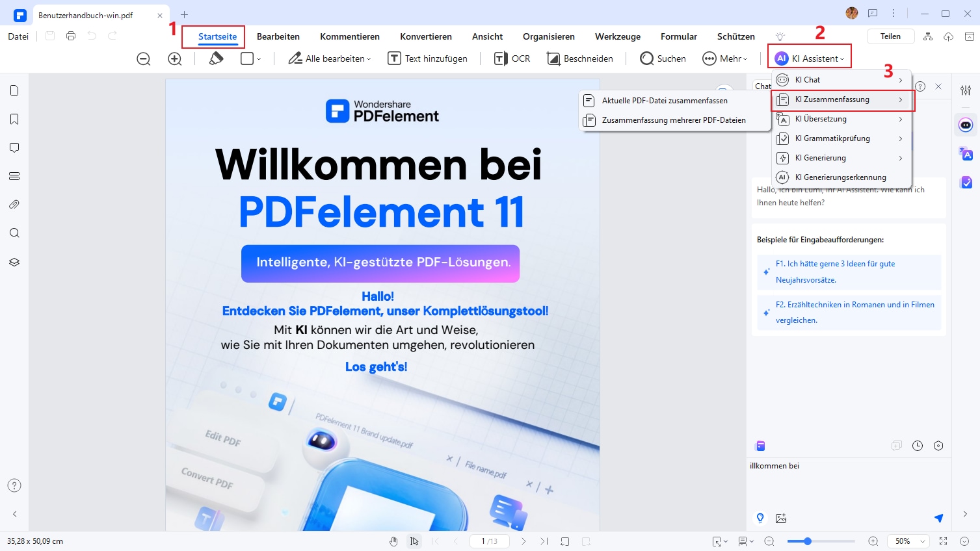Open the translate icon in right sidebar

(966, 154)
